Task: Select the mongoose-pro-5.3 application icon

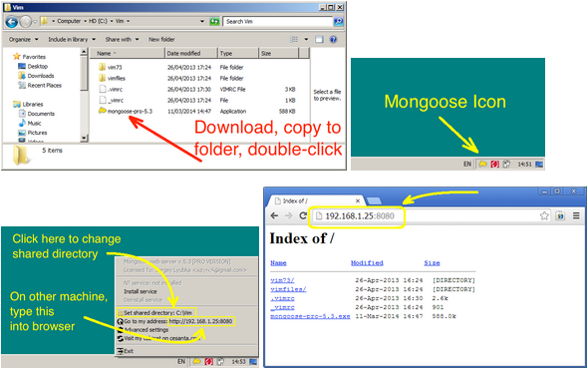Action: tap(103, 111)
